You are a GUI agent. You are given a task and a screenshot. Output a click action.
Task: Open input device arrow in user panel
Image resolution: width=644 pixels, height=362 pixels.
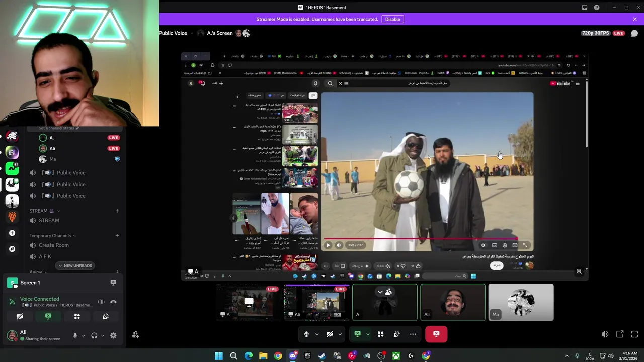[84, 335]
